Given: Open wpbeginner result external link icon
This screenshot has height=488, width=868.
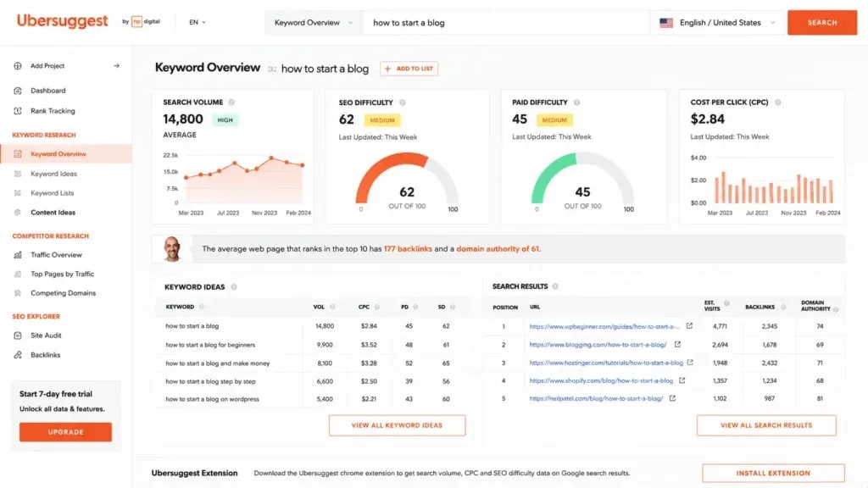Looking at the screenshot, I should coord(689,326).
